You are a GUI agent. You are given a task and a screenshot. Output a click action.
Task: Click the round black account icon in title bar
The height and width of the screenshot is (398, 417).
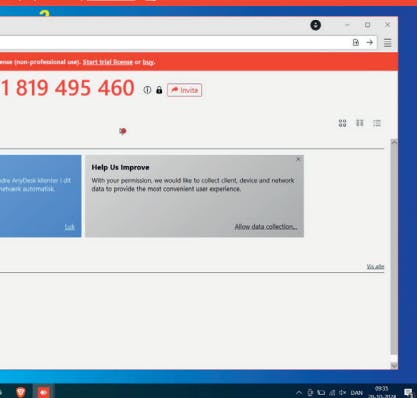316,25
